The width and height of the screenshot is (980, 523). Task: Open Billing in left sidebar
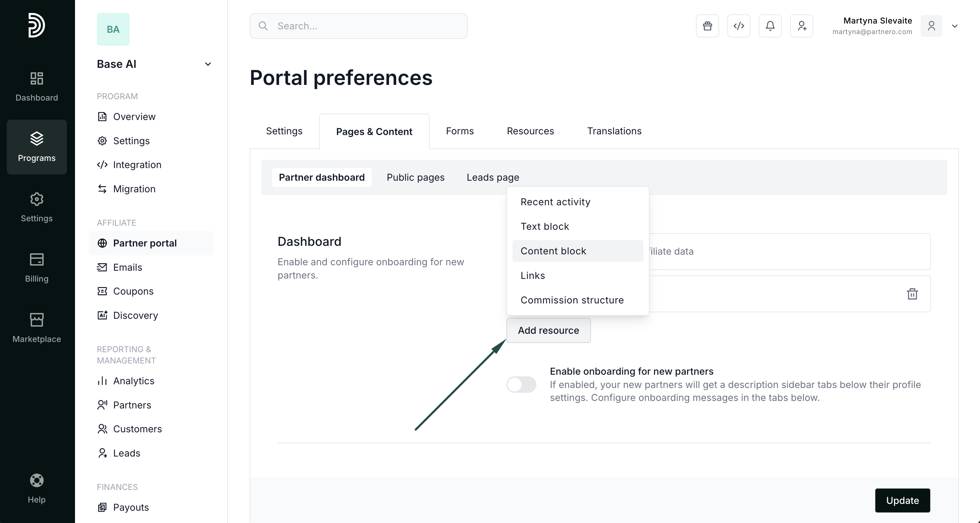(36, 268)
